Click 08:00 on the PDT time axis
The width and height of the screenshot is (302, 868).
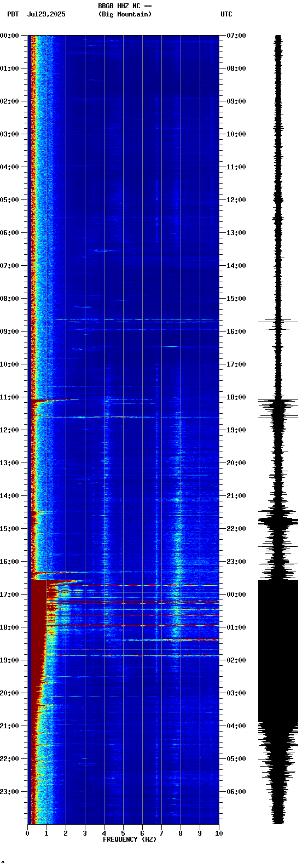coord(9,299)
